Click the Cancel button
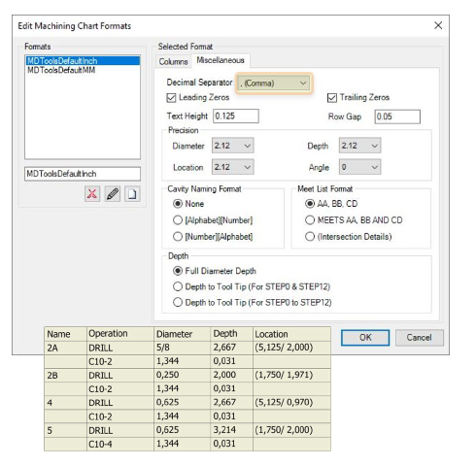Image resolution: width=476 pixels, height=466 pixels. [420, 338]
